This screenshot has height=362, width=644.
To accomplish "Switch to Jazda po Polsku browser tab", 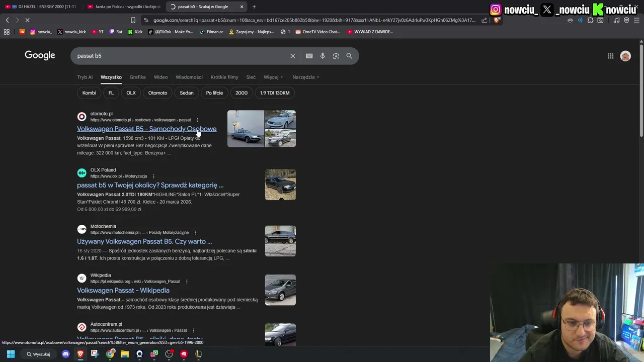I will click(124, 7).
